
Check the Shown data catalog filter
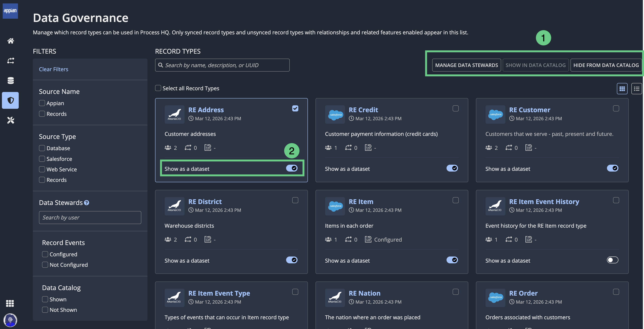pyautogui.click(x=45, y=299)
